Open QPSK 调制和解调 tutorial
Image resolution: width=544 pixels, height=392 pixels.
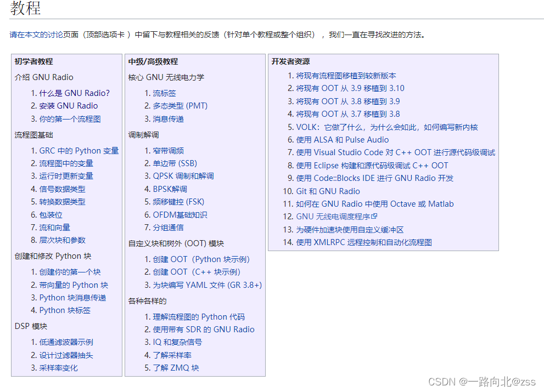coord(183,176)
